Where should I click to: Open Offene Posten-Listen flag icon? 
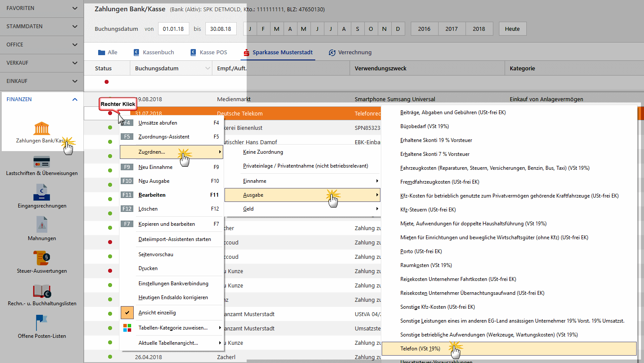tap(42, 323)
